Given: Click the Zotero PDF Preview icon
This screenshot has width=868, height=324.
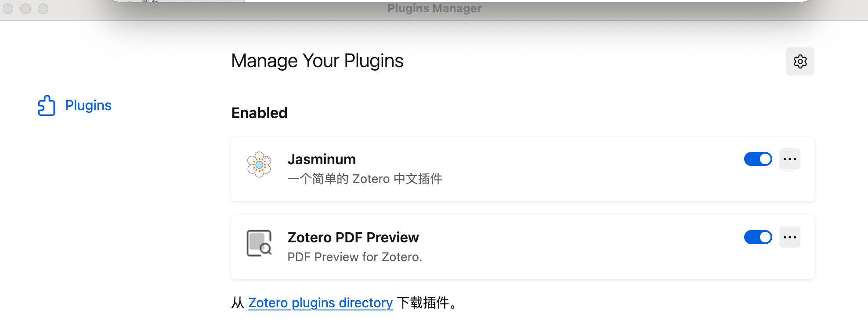Looking at the screenshot, I should tap(259, 243).
